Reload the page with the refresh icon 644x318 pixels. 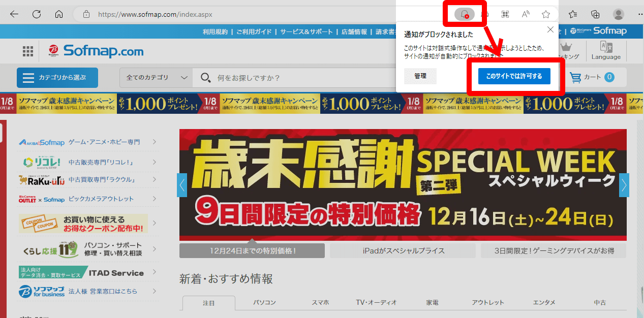37,14
